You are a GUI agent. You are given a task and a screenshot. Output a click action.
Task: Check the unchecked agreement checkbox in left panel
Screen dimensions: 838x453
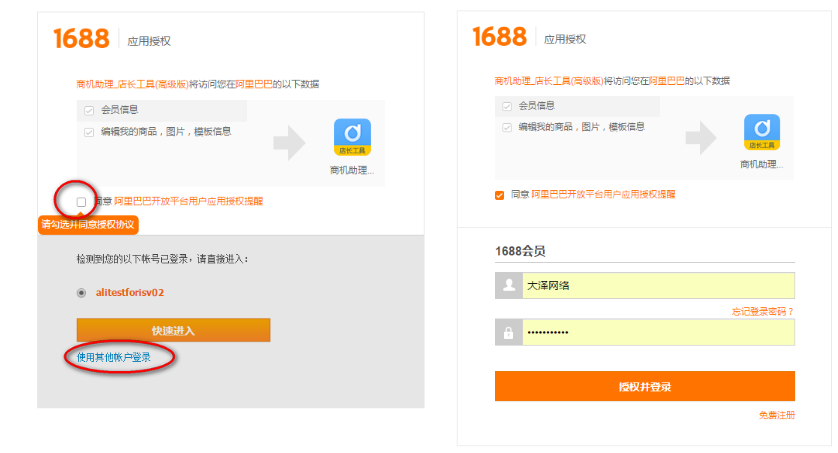pos(81,202)
